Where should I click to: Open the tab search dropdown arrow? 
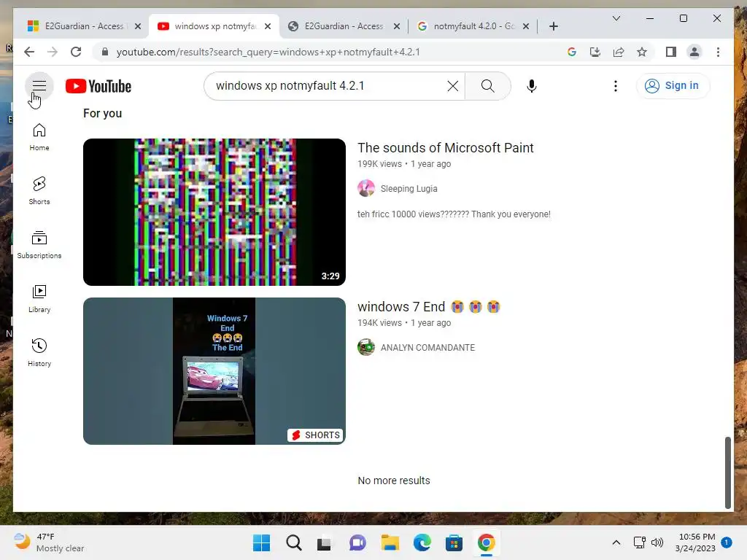click(x=616, y=18)
